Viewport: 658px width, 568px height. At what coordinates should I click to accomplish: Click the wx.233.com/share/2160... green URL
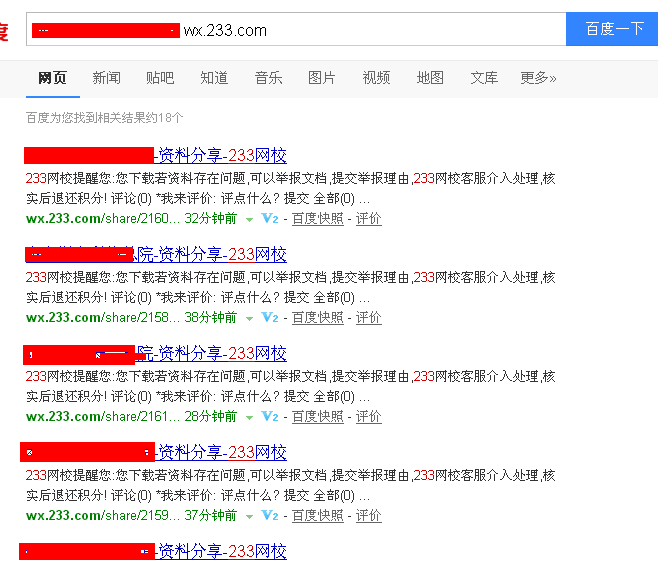tap(103, 219)
